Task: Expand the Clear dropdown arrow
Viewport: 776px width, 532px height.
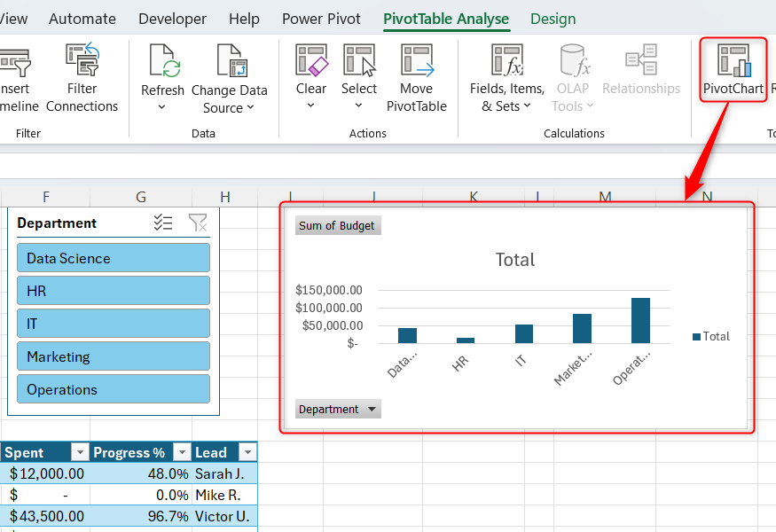Action: pyautogui.click(x=310, y=106)
